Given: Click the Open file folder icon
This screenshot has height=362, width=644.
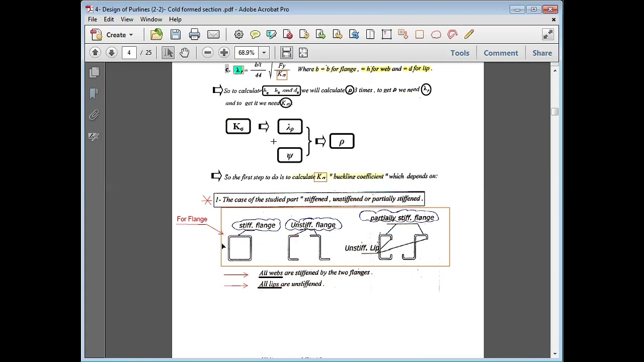Looking at the screenshot, I should (x=156, y=35).
